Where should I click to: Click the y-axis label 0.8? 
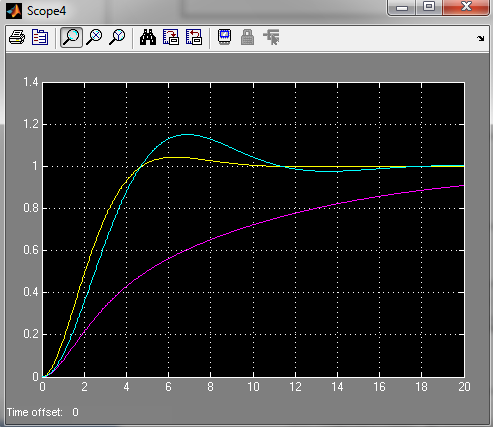pos(31,208)
